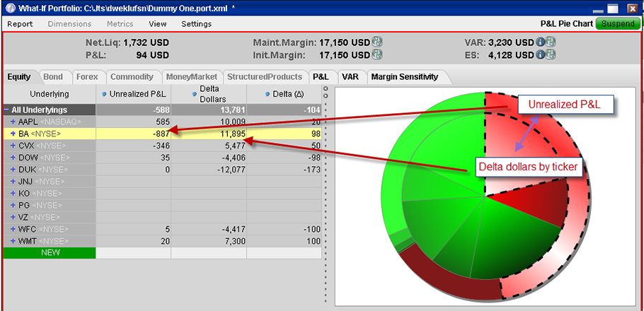644x311 pixels.
Task: Open the View menu
Action: pyautogui.click(x=158, y=24)
